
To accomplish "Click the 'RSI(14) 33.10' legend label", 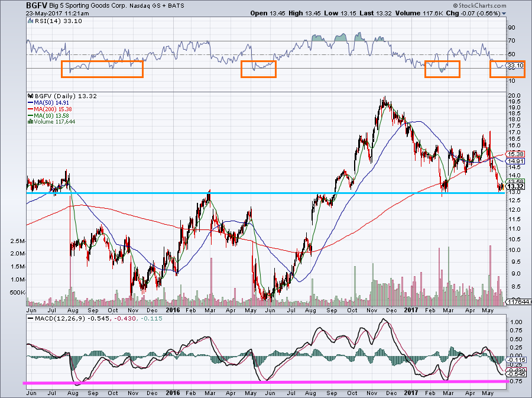I will coord(59,21).
